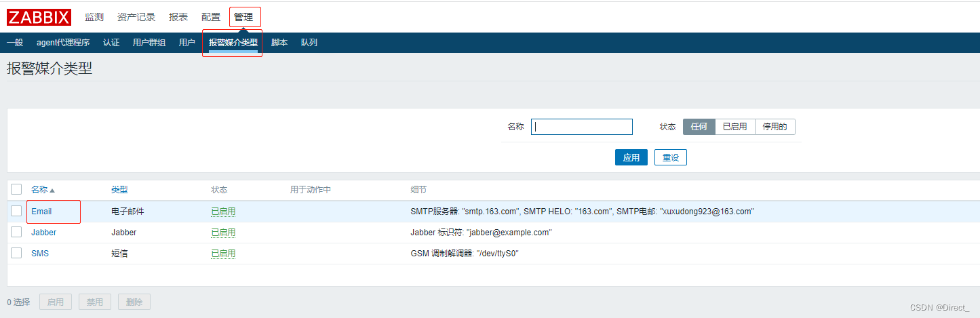Click the Jabber type cell text
The height and width of the screenshot is (318, 980).
tap(123, 233)
